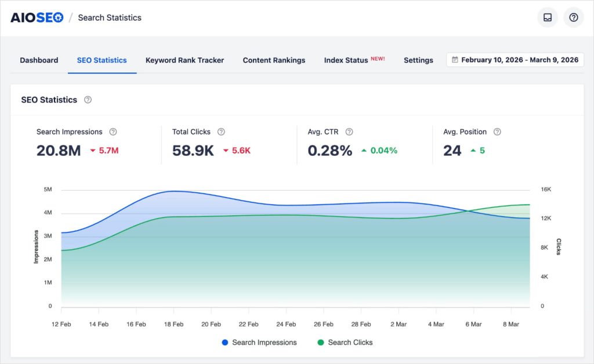Toggle Search Impressions series in chart legend

point(259,343)
